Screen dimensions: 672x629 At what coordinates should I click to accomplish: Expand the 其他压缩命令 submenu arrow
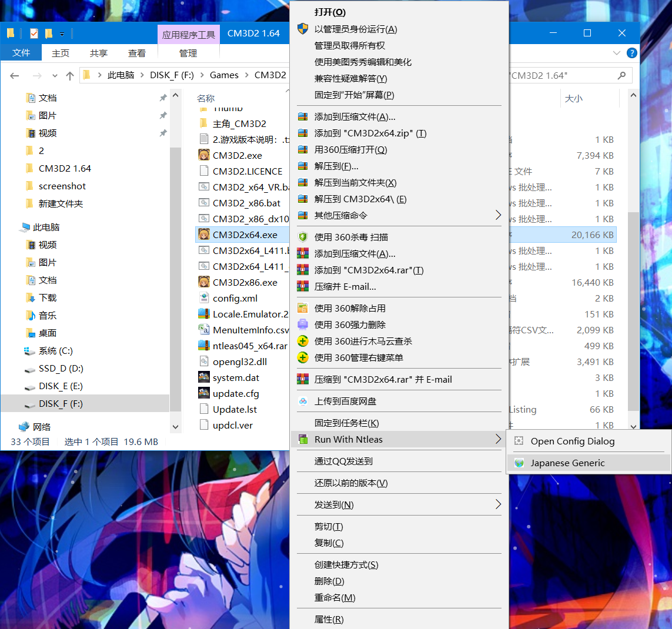coord(498,215)
